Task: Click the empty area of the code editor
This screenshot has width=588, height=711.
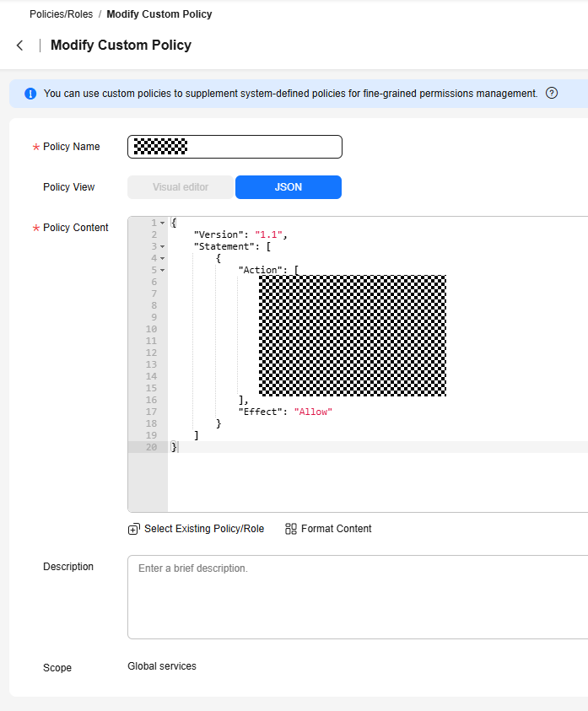Action: [377, 482]
